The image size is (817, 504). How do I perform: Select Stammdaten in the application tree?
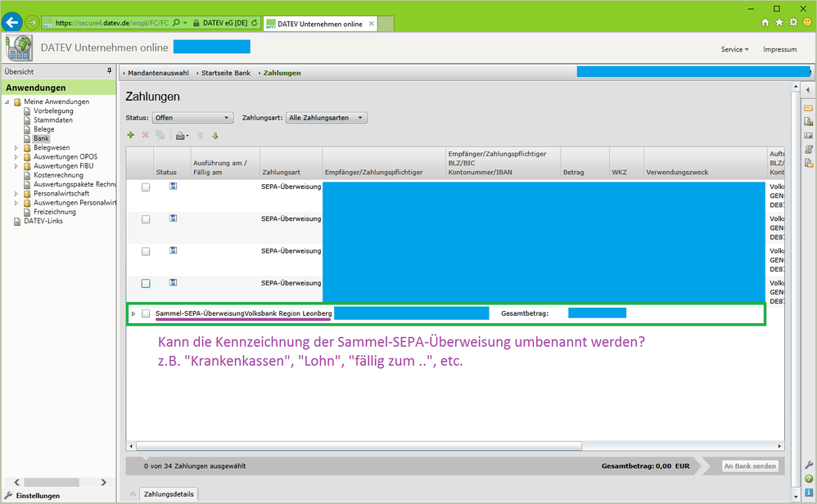[x=52, y=120]
